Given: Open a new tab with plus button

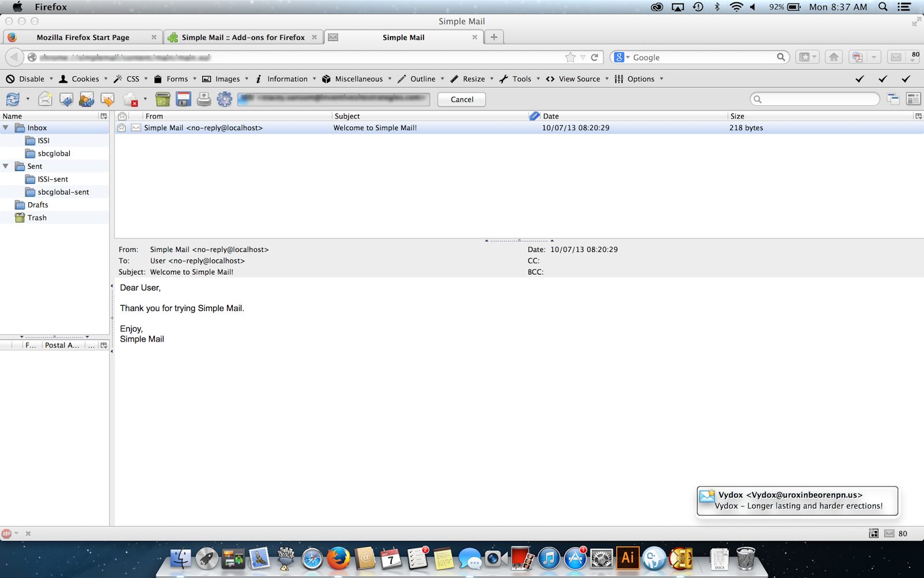Looking at the screenshot, I should (x=494, y=37).
